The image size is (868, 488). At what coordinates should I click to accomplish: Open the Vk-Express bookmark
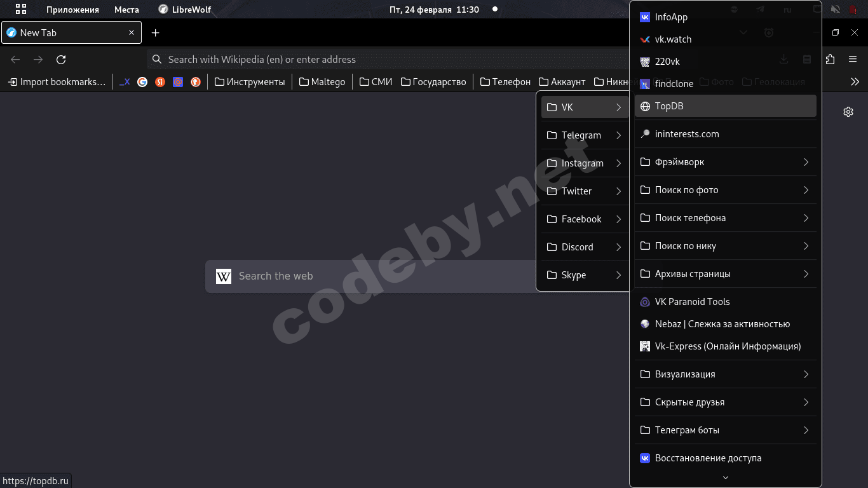point(725,346)
